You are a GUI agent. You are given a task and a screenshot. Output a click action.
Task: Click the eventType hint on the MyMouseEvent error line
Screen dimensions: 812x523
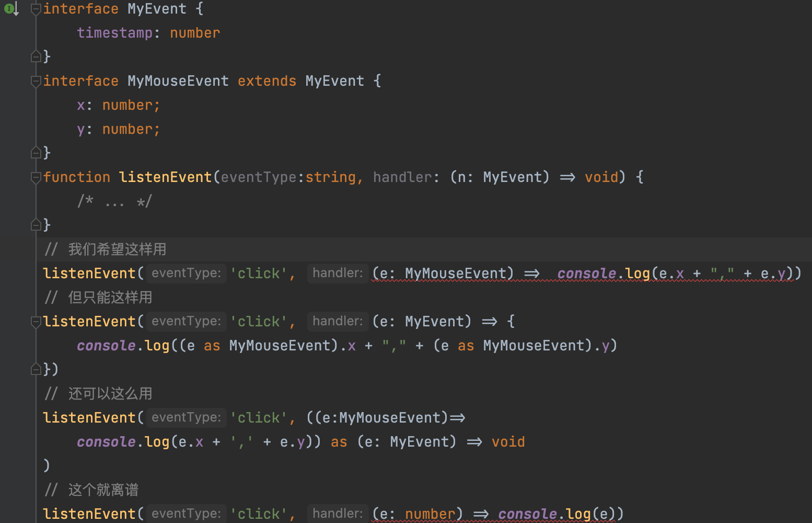tap(186, 273)
